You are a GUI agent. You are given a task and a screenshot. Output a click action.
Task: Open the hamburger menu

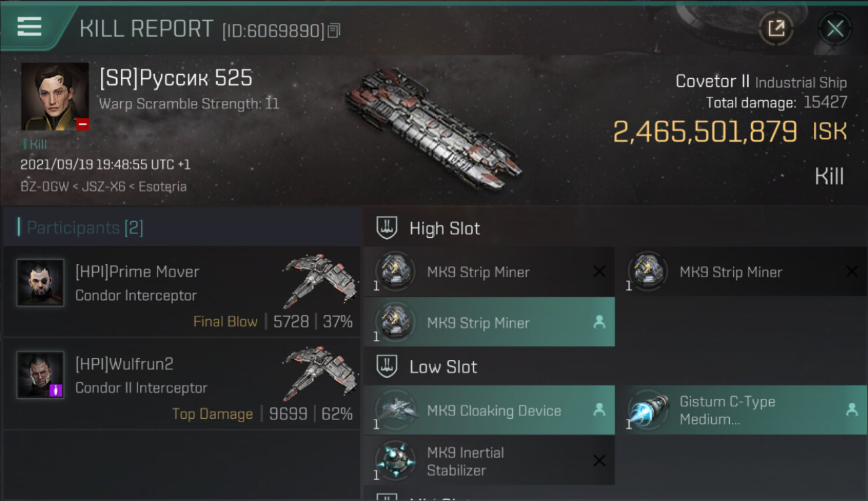pyautogui.click(x=29, y=26)
